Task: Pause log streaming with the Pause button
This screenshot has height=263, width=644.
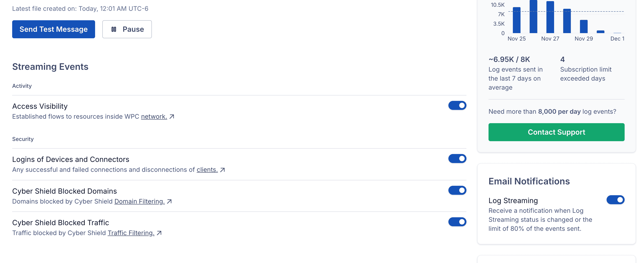Action: 127,29
